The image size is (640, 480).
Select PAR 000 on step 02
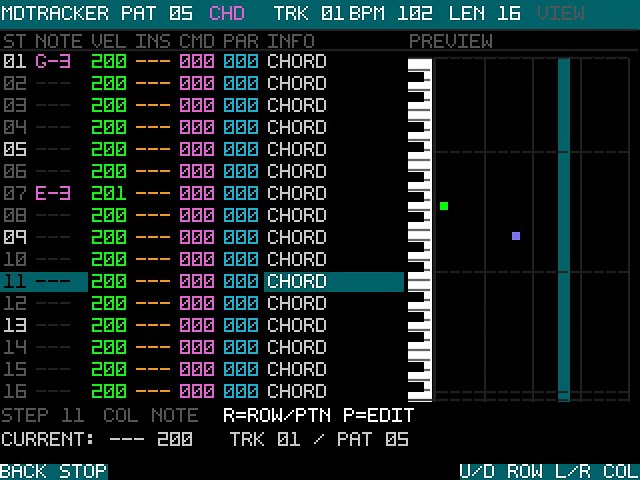click(241, 84)
